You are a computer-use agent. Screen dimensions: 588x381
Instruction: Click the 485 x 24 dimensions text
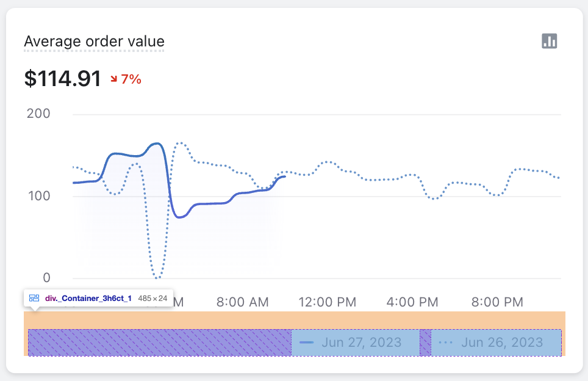pyautogui.click(x=153, y=299)
